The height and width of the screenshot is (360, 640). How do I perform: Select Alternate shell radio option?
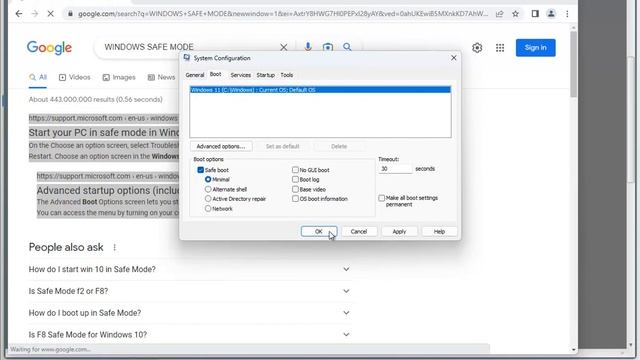(x=208, y=189)
